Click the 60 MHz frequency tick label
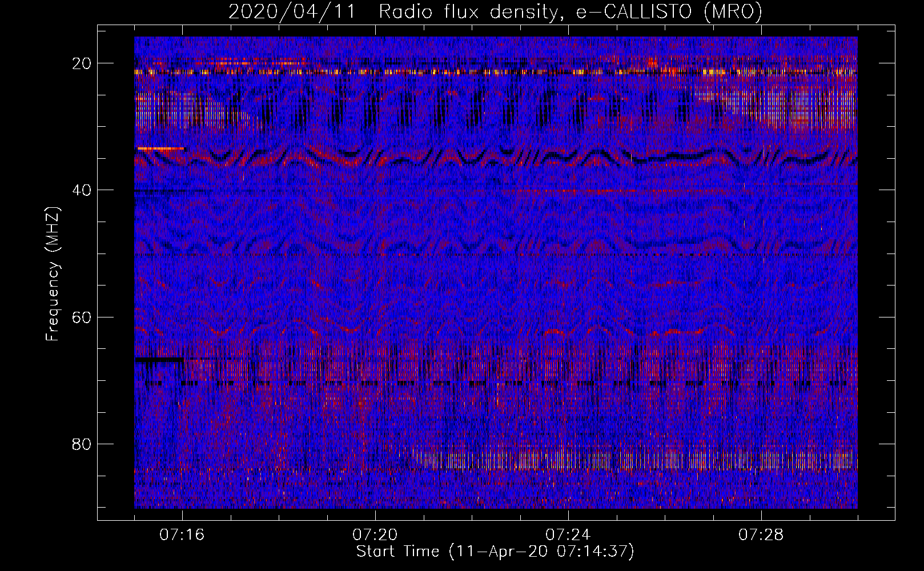 82,317
